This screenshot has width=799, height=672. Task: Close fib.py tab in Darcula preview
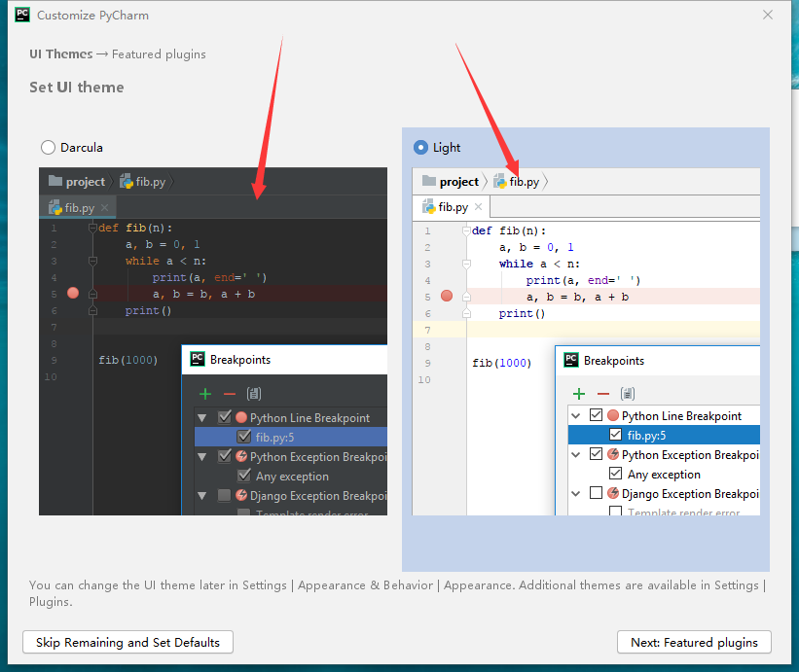tap(105, 207)
